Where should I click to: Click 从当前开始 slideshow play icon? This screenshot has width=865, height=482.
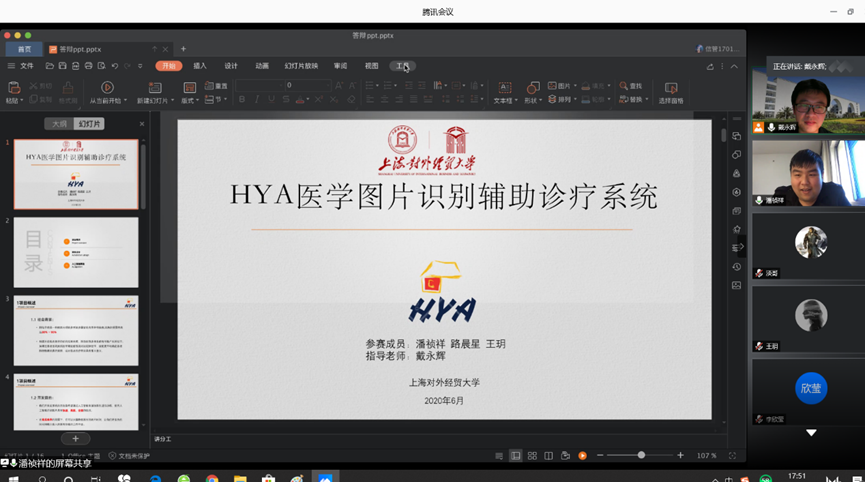pyautogui.click(x=107, y=87)
